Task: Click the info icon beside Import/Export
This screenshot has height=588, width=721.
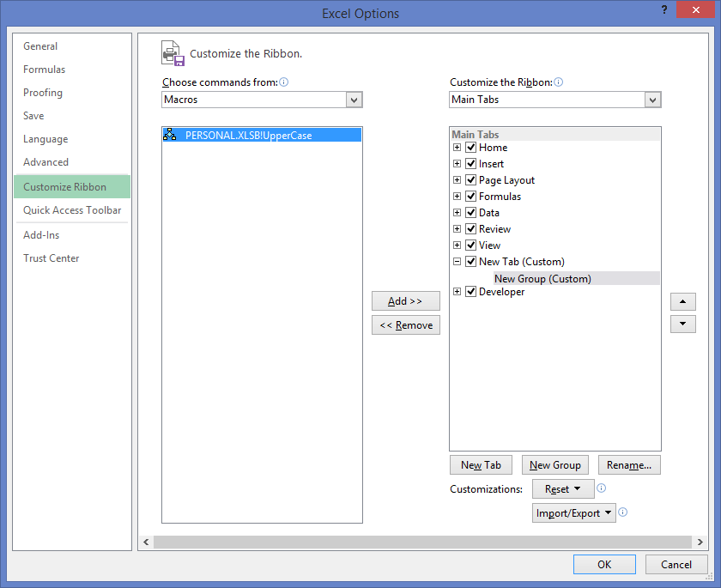Action: [x=622, y=512]
